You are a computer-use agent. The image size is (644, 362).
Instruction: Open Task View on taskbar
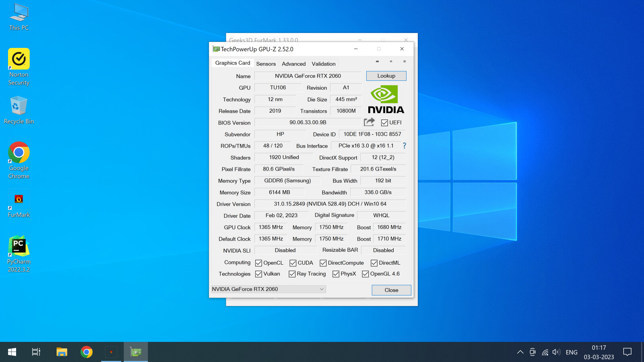36,352
